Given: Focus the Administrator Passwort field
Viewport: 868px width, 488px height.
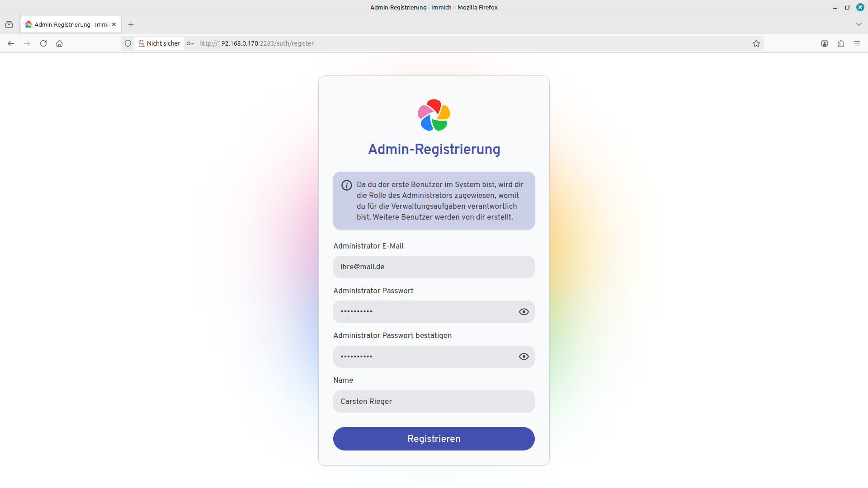Looking at the screenshot, I should 434,312.
